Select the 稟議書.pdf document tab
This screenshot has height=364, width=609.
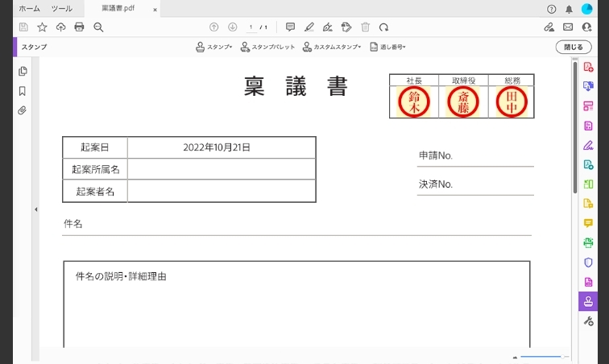point(118,8)
